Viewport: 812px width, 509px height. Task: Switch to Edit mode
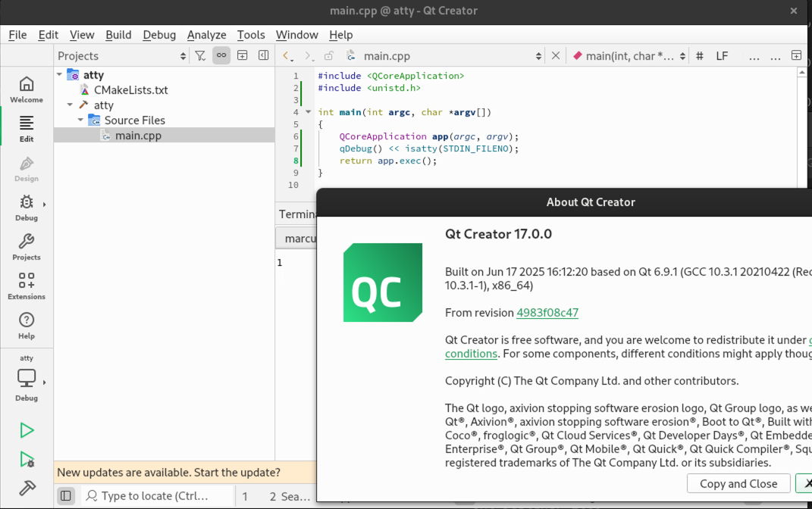[x=27, y=129]
